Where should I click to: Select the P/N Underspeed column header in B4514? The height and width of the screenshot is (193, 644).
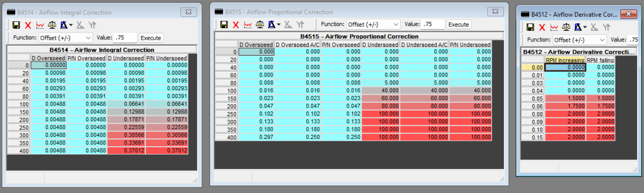click(167, 58)
